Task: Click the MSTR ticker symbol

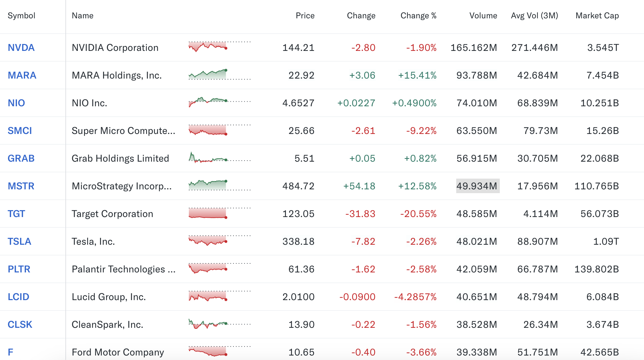Action: tap(21, 186)
